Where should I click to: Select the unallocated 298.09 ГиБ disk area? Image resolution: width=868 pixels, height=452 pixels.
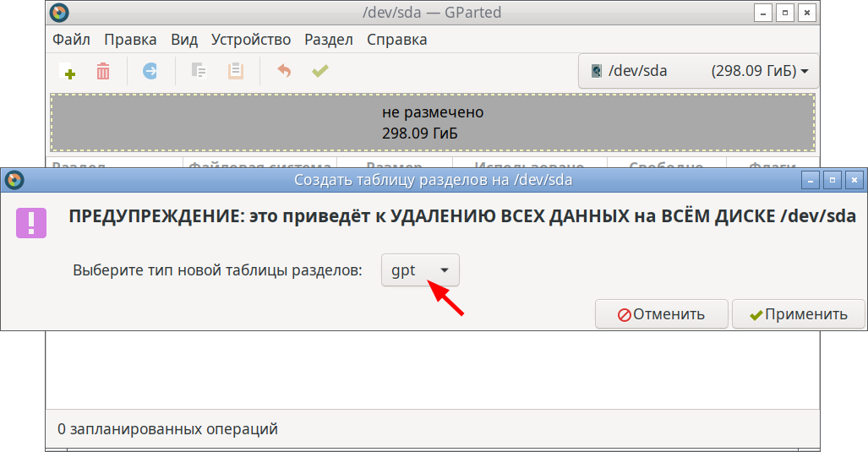433,123
